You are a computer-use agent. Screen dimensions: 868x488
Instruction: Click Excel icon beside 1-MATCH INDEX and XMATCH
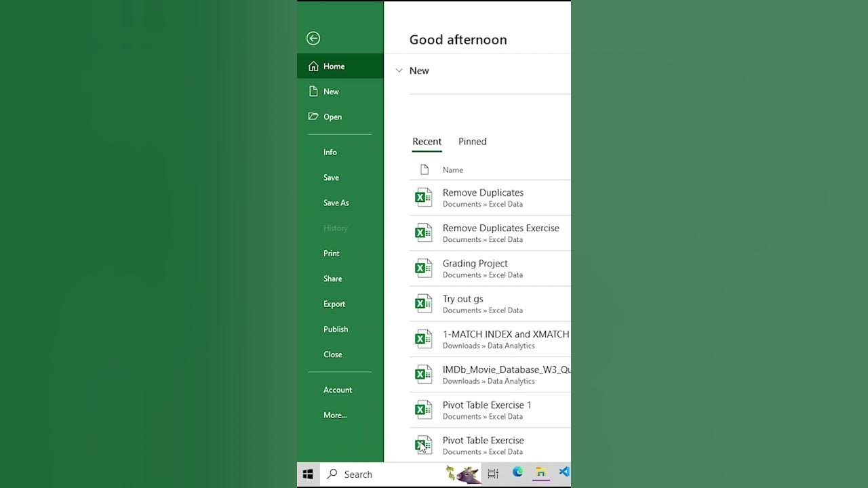tap(424, 338)
